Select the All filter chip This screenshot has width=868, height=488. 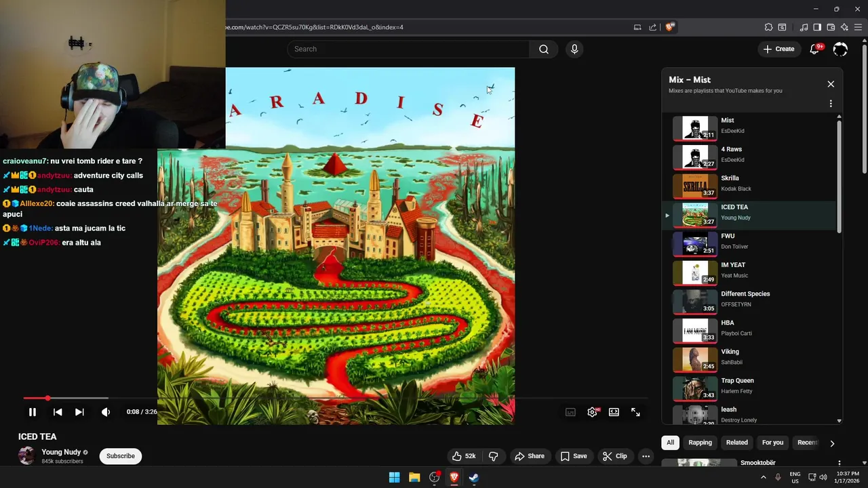pos(670,443)
